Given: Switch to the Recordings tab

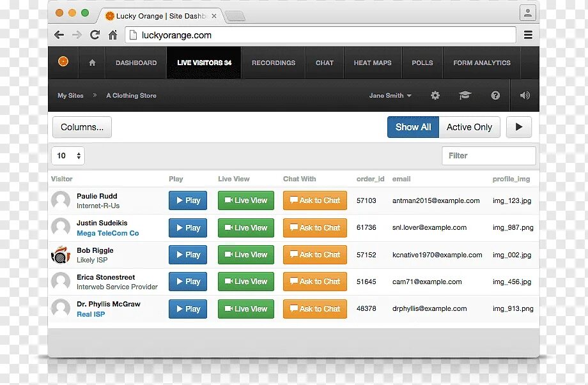Looking at the screenshot, I should [x=274, y=63].
